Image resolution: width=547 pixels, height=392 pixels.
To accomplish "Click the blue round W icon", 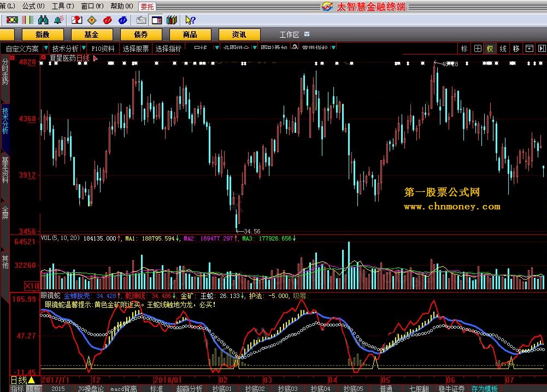I will 122,20.
